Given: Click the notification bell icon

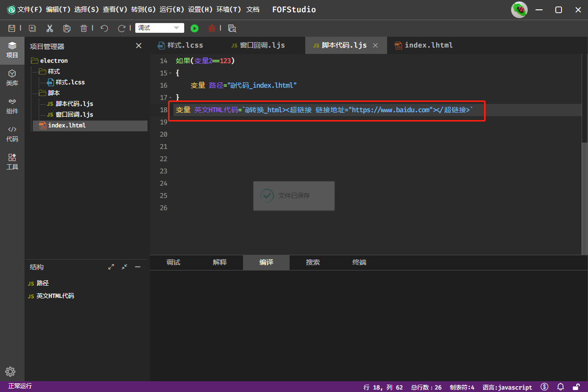Looking at the screenshot, I should 561,387.
